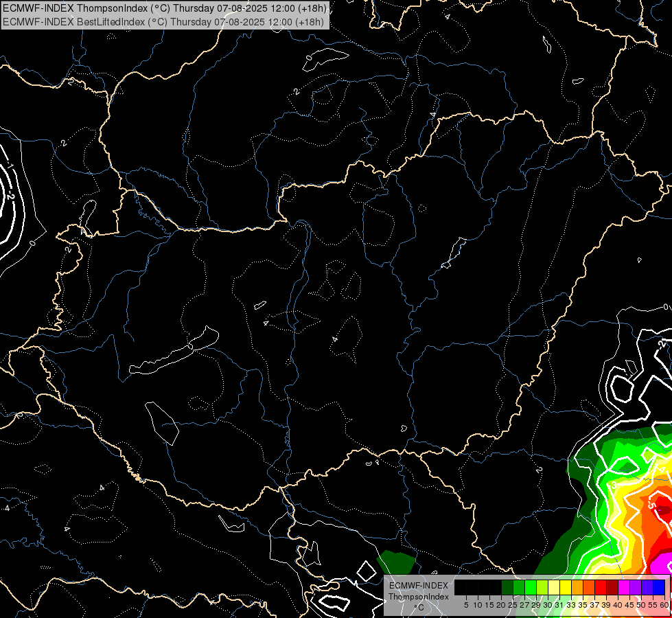Click the dark red 39-40 legend swatch

point(612,587)
